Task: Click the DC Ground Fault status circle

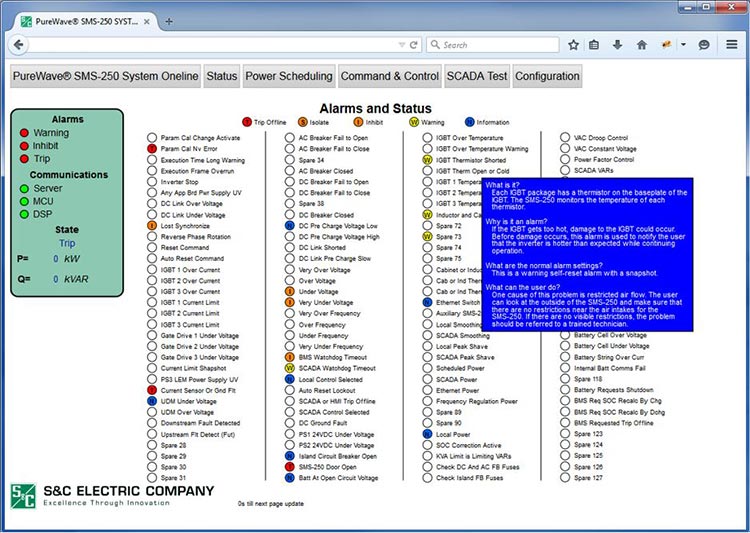Action: click(x=289, y=423)
